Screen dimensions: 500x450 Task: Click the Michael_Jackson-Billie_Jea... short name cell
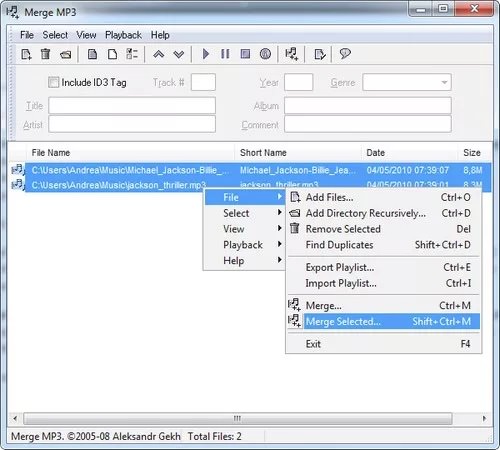coord(298,170)
